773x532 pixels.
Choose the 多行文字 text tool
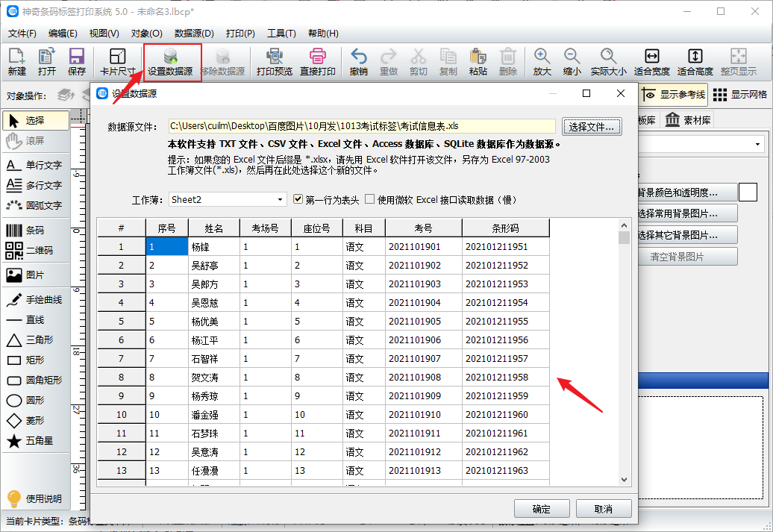tap(36, 185)
